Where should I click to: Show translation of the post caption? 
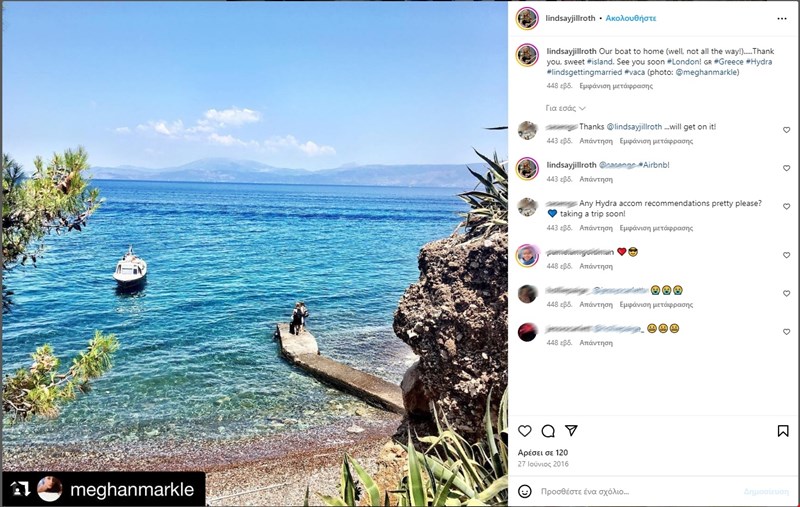pyautogui.click(x=616, y=86)
